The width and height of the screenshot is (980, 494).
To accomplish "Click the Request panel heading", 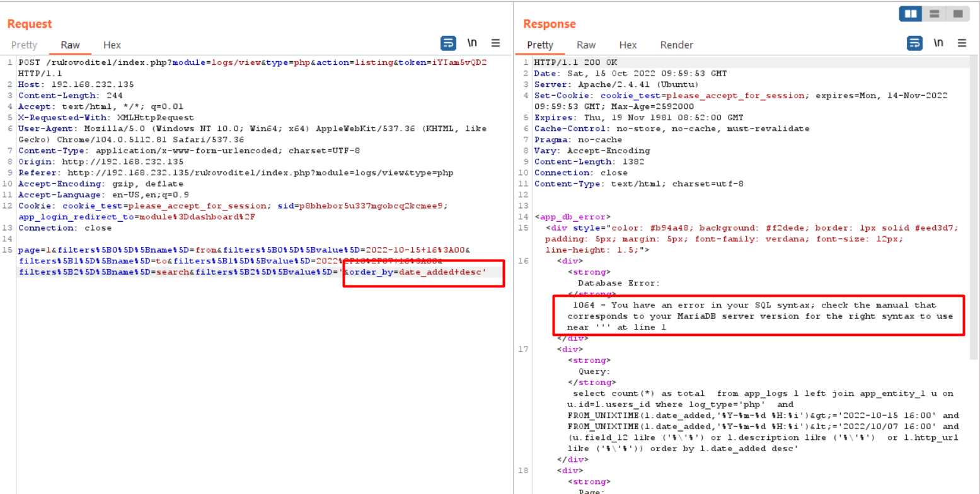I will (x=30, y=24).
